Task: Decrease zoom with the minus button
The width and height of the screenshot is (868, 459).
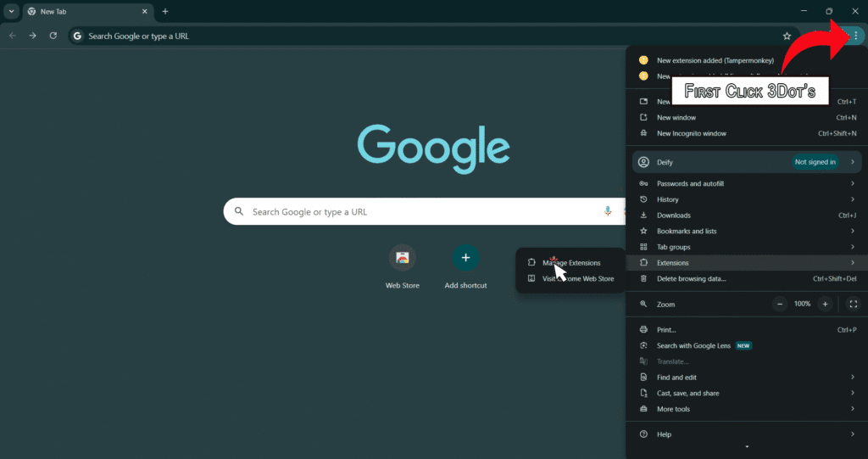Action: (780, 304)
